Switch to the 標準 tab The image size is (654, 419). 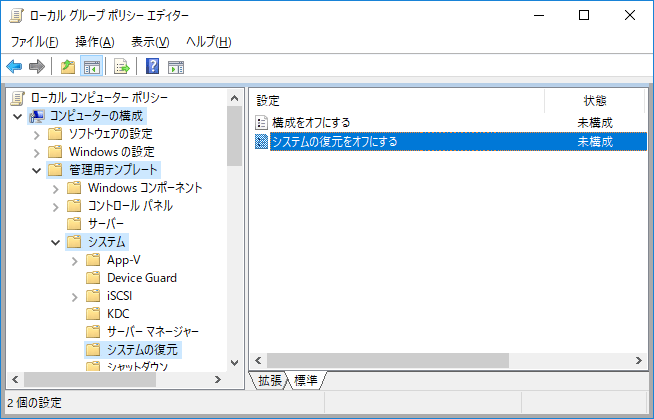pos(306,380)
